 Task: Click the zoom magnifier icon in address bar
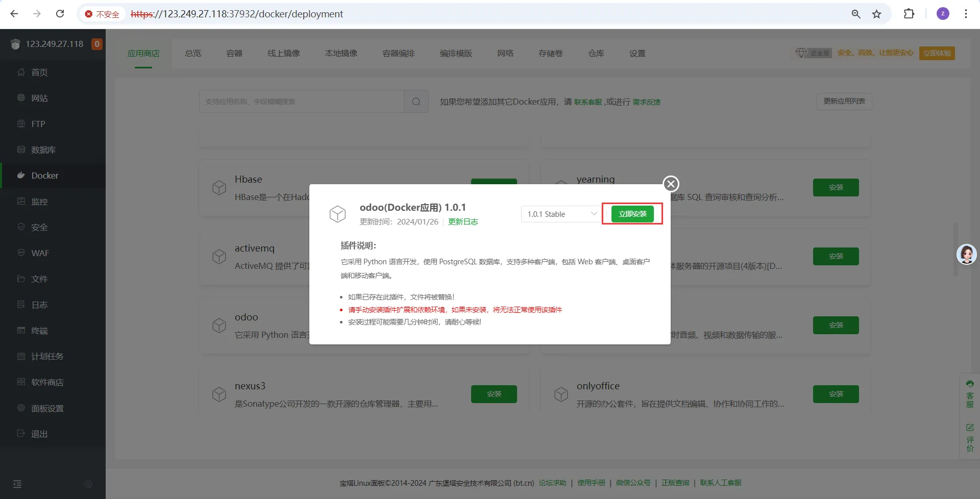(856, 14)
